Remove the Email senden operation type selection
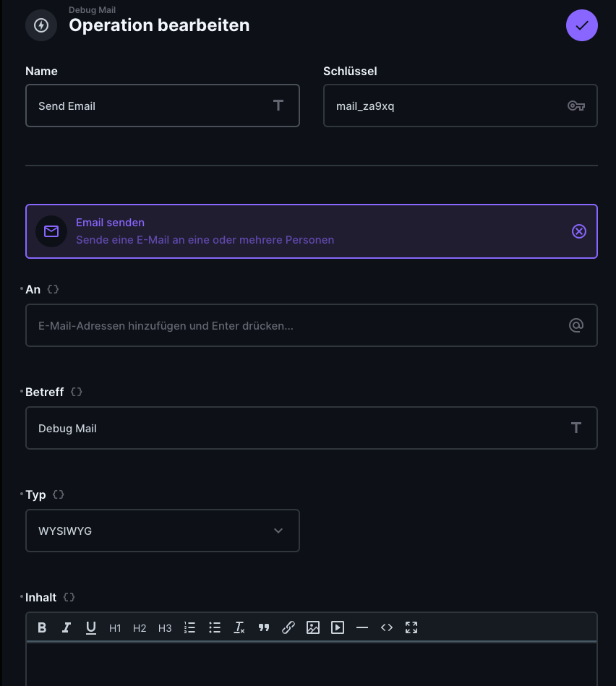Image resolution: width=616 pixels, height=686 pixels. [579, 231]
